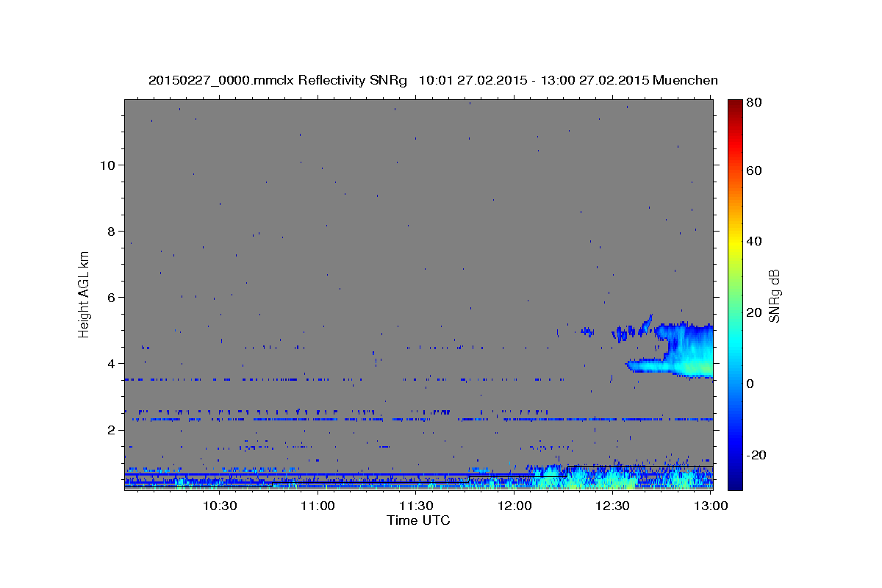Click the height tick label 2
This screenshot has width=882, height=588.
(112, 429)
